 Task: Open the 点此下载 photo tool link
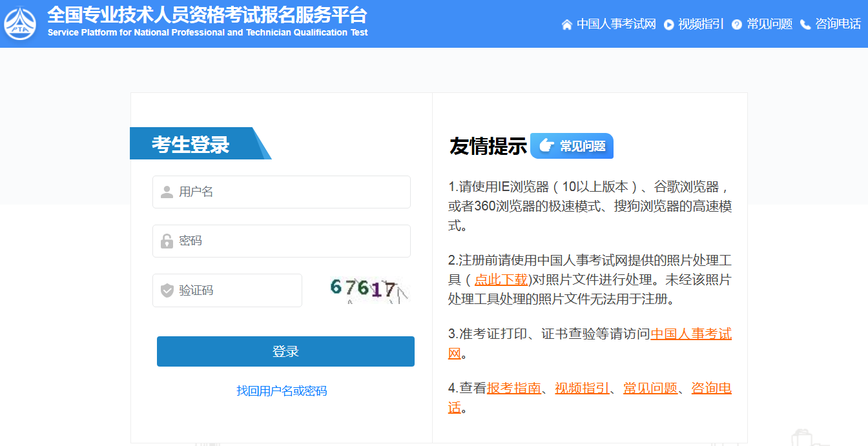[501, 279]
